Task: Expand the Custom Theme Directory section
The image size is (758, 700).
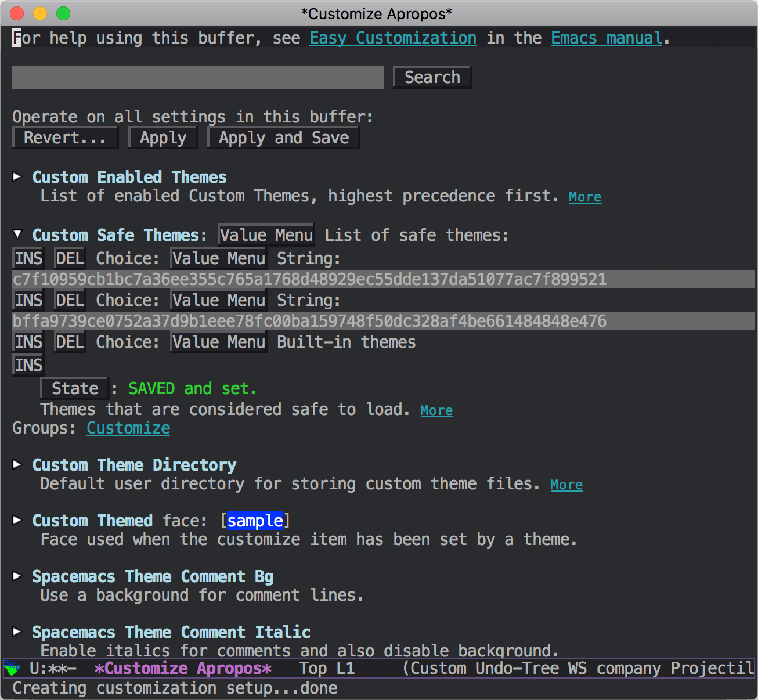Action: (x=17, y=464)
